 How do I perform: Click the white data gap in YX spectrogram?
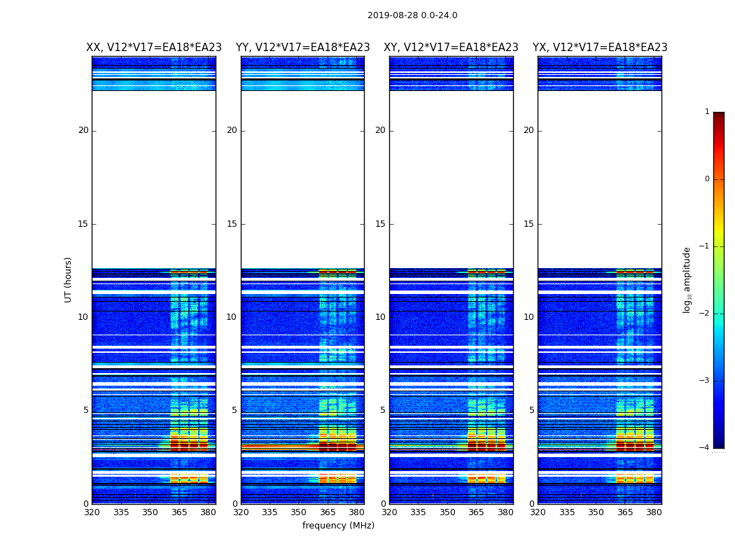pyautogui.click(x=600, y=178)
